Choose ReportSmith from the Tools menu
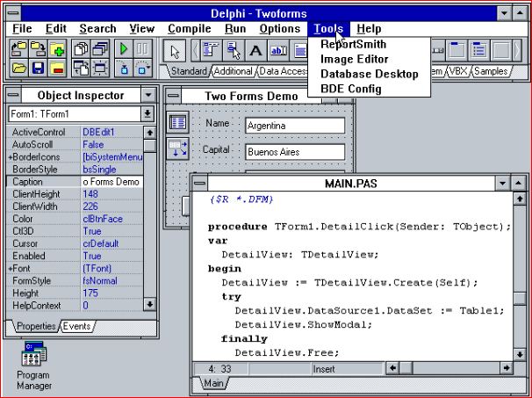 click(353, 45)
